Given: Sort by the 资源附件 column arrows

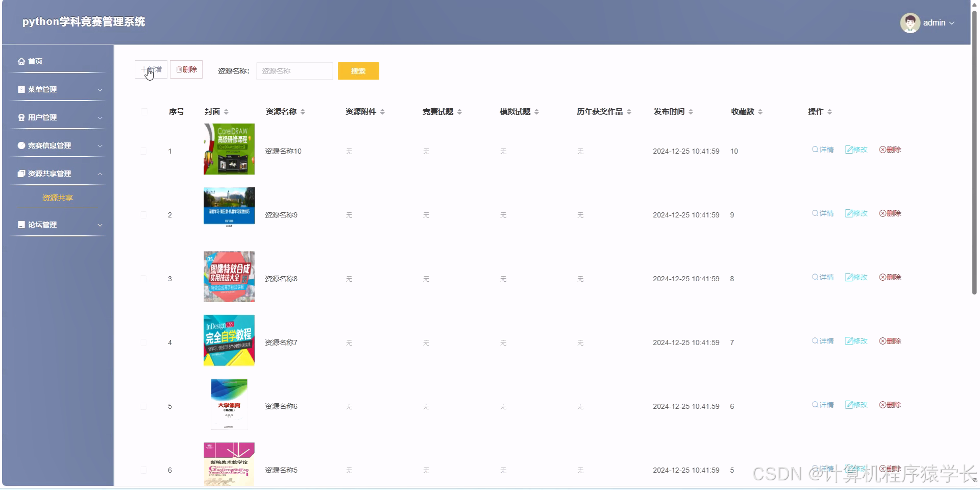Looking at the screenshot, I should 382,112.
